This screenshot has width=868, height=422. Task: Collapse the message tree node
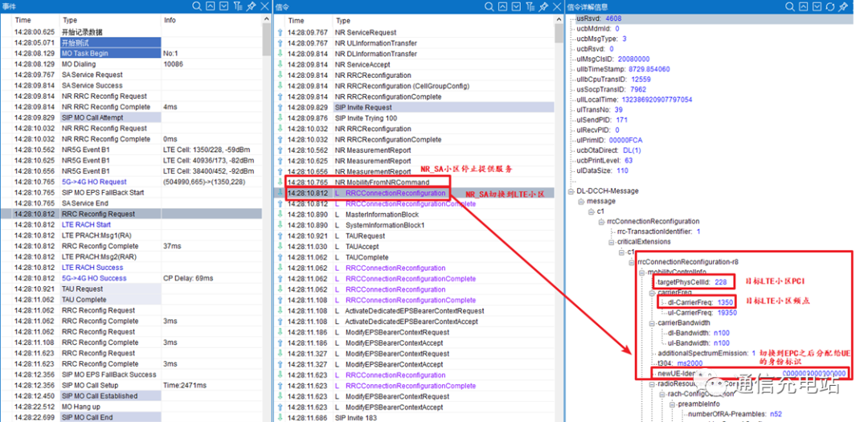pos(581,202)
